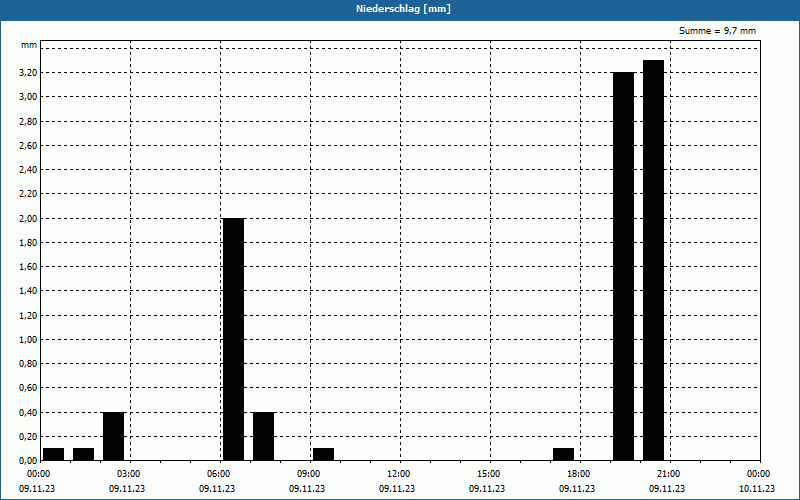800x500 pixels.
Task: Click the 09.11.23 date under 12:00
Action: pyautogui.click(x=396, y=488)
